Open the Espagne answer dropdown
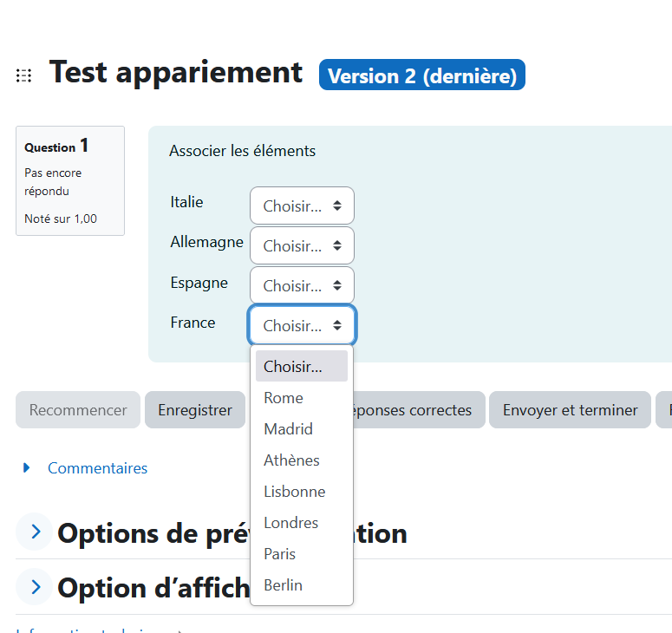The width and height of the screenshot is (672, 633). [302, 285]
